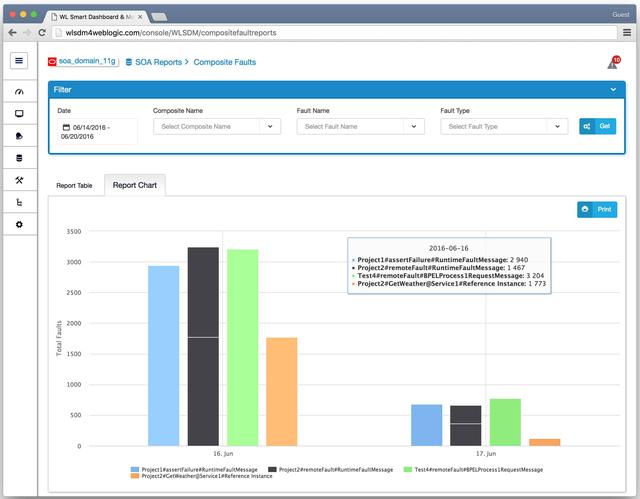Open the alert notifications warning icon
Viewport: 640px width, 499px height.
(x=612, y=63)
